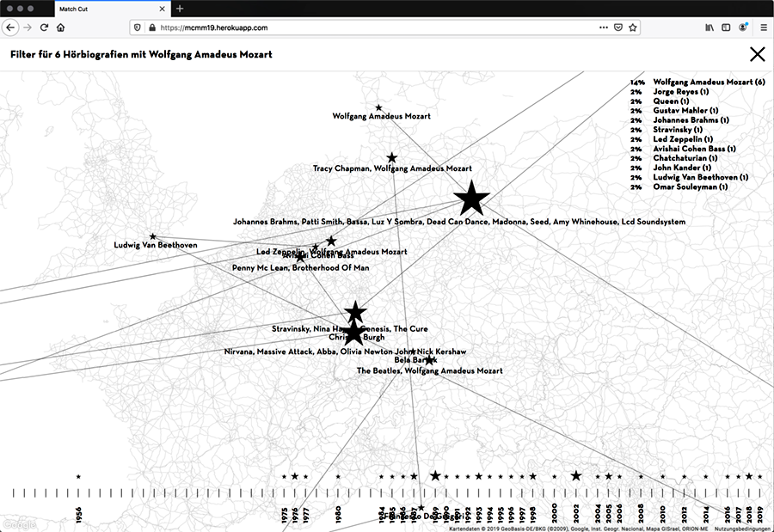Select Jorge Reyes (1) in legend

tap(681, 92)
